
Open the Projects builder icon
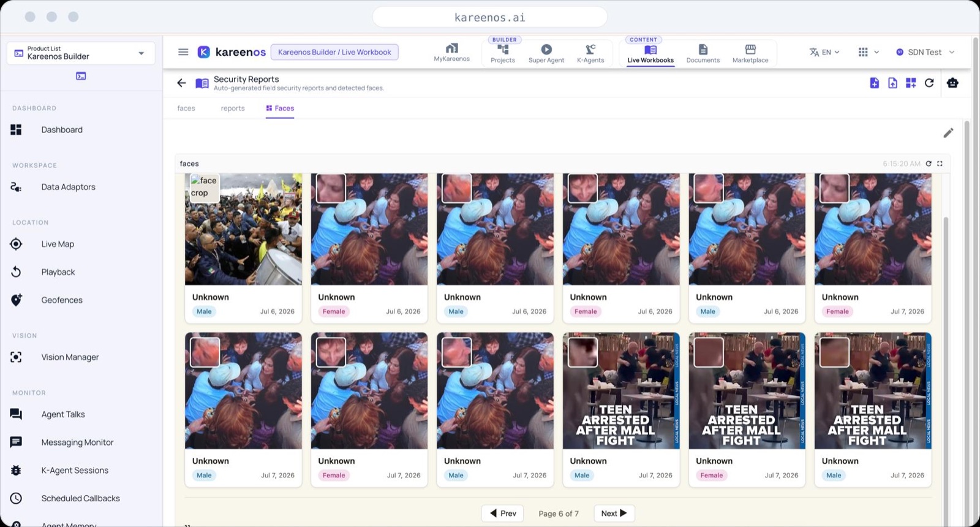click(503, 53)
